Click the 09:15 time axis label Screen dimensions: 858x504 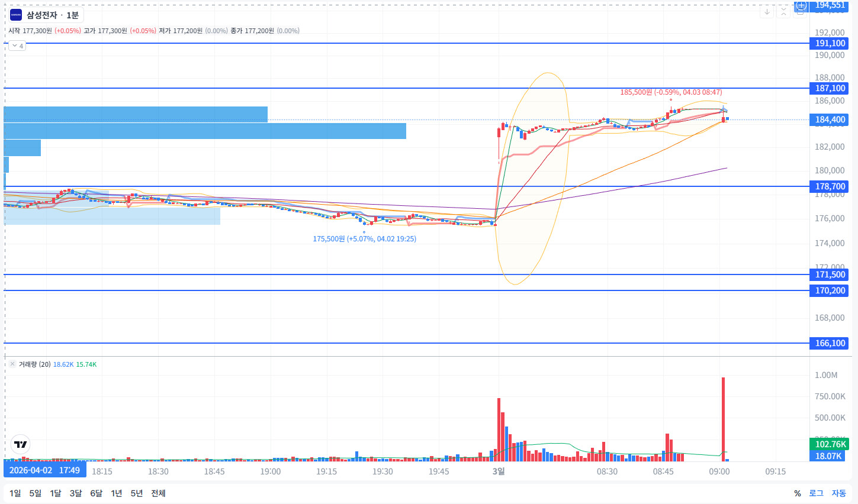[x=775, y=471]
